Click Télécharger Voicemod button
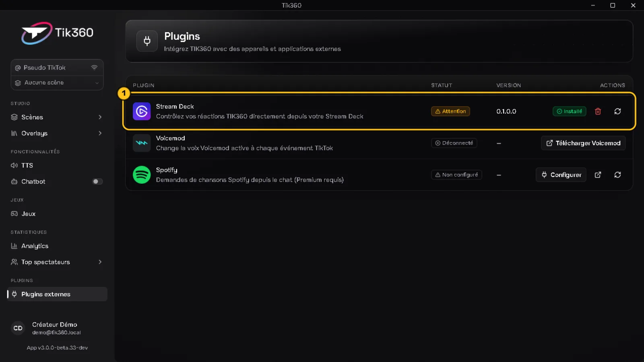The height and width of the screenshot is (362, 644). pyautogui.click(x=583, y=143)
